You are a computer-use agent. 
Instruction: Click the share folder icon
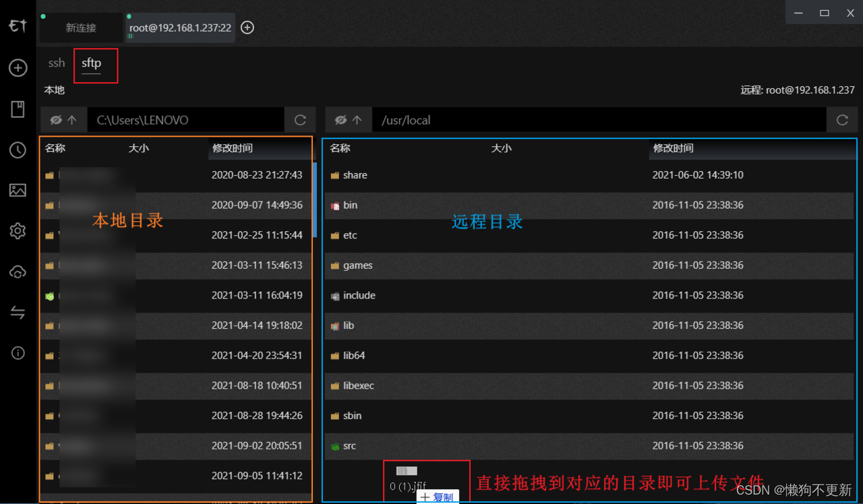[335, 175]
